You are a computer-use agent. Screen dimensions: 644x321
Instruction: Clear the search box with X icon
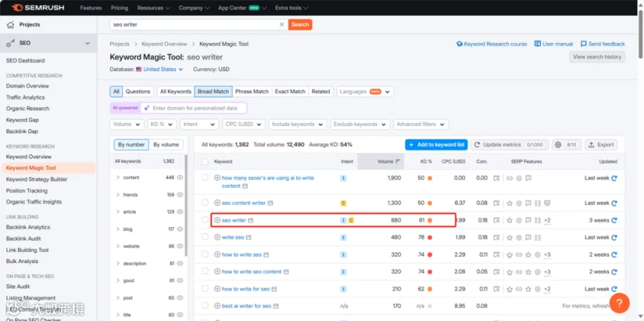(282, 24)
